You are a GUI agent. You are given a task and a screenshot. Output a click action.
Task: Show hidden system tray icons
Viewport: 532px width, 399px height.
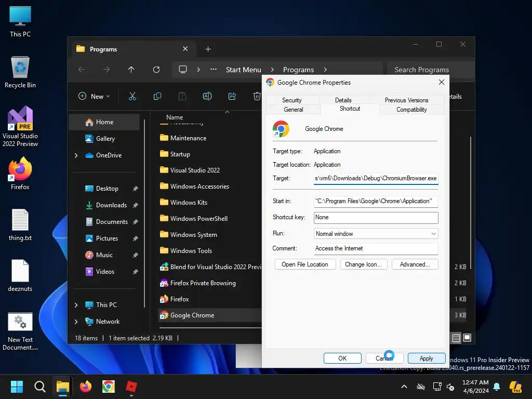click(404, 387)
